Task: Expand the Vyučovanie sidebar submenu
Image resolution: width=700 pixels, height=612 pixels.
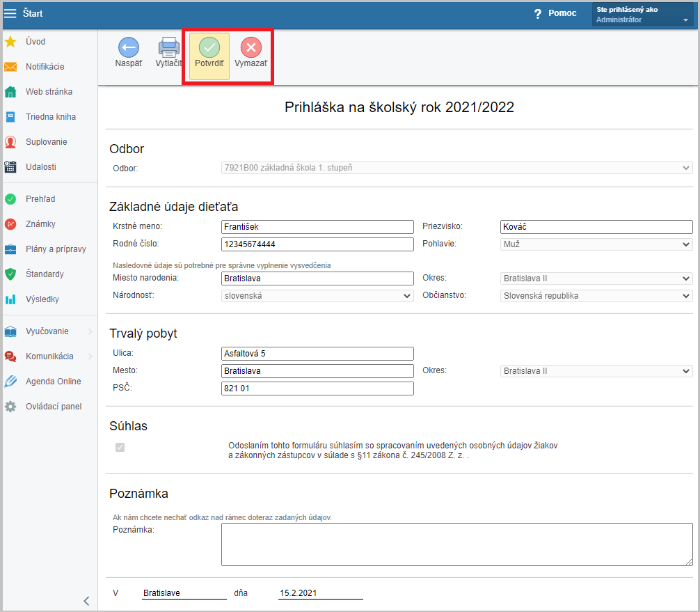Action: tap(90, 331)
